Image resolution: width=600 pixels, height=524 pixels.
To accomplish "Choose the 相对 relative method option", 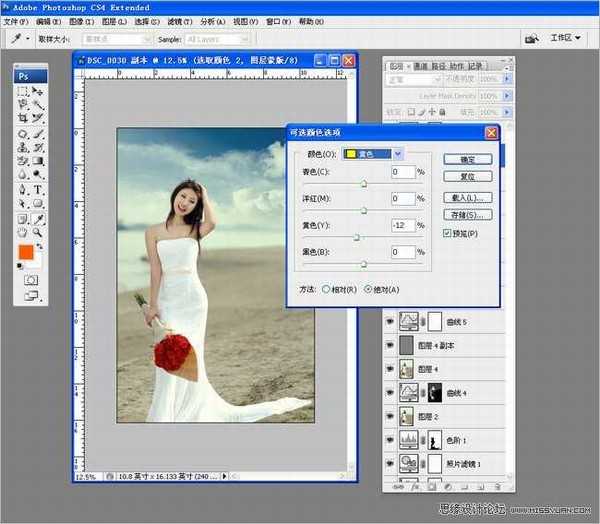I will pyautogui.click(x=326, y=288).
